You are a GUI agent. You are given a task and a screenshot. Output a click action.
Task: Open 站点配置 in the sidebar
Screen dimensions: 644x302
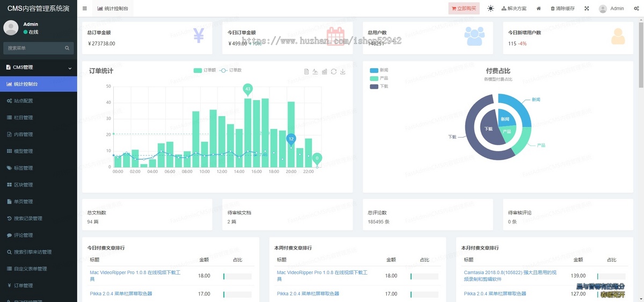39,101
